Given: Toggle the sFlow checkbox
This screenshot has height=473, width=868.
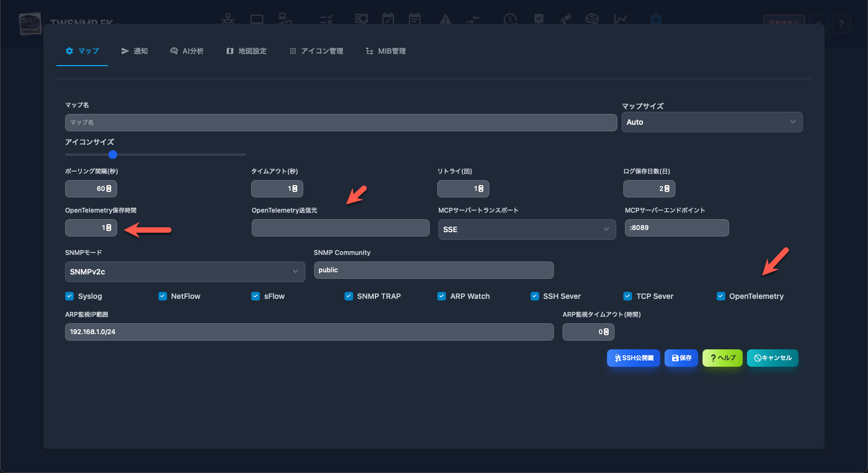Looking at the screenshot, I should pyautogui.click(x=256, y=296).
